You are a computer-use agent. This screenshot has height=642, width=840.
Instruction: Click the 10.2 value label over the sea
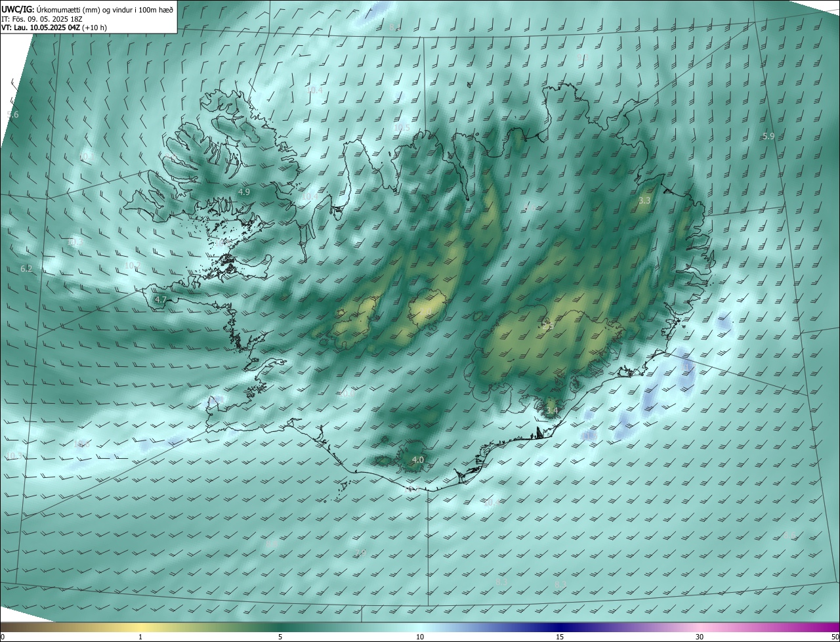point(133,265)
